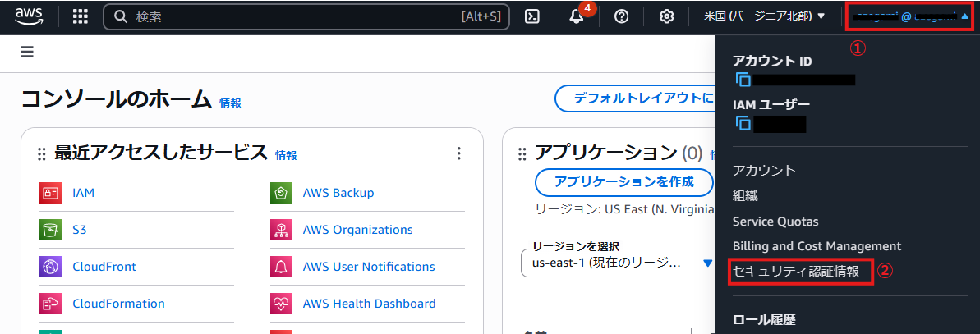Viewport: 980px width, 334px height.
Task: Toggle the hamburger navigation menu
Action: point(27,52)
